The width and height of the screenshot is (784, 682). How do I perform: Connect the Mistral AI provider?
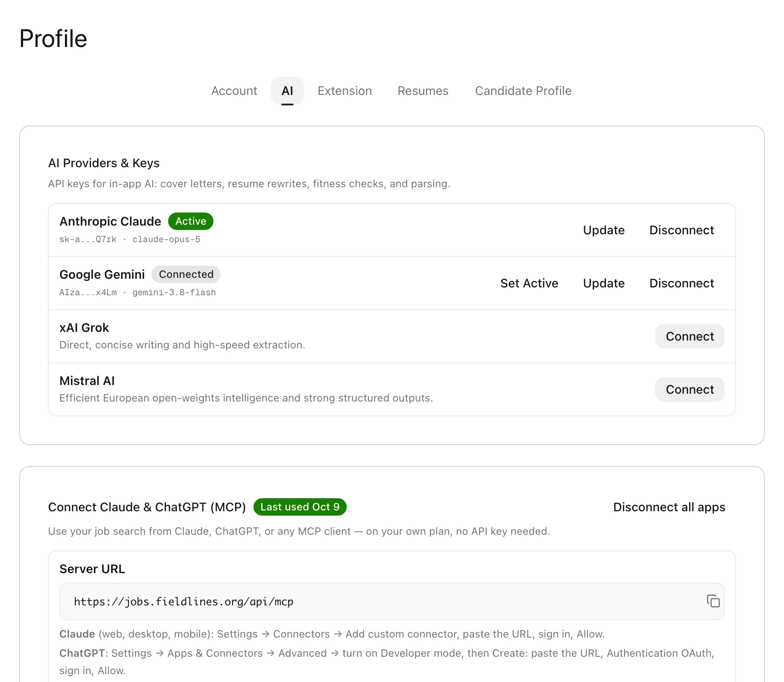click(690, 389)
